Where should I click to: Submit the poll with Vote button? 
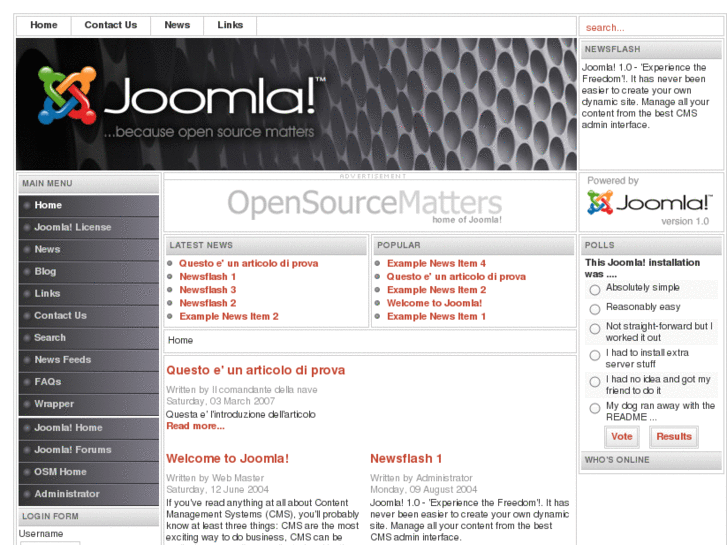622,437
